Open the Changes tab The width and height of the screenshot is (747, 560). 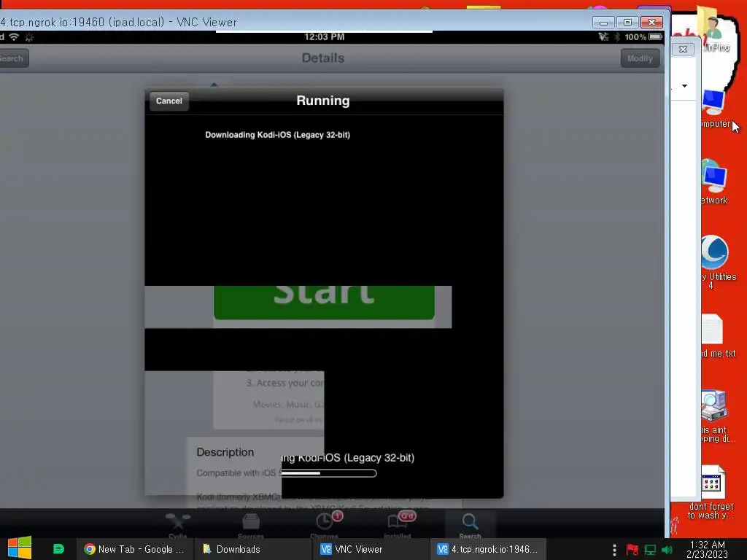[x=325, y=524]
